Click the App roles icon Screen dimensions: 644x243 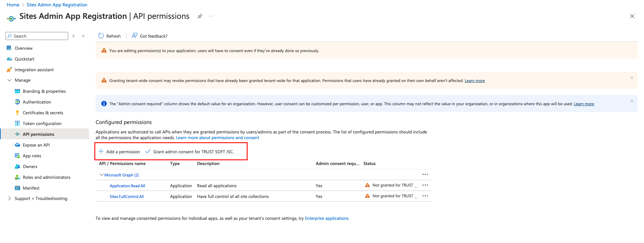pyautogui.click(x=17, y=156)
